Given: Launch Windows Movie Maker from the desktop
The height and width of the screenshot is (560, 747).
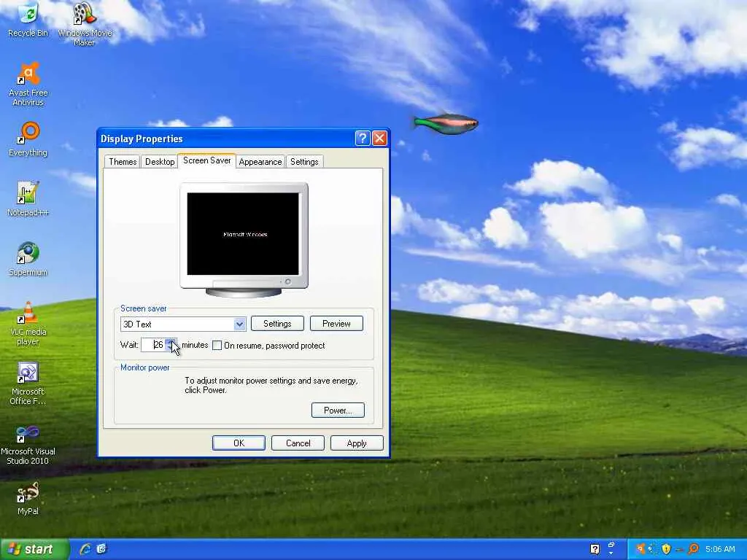Looking at the screenshot, I should point(85,24).
